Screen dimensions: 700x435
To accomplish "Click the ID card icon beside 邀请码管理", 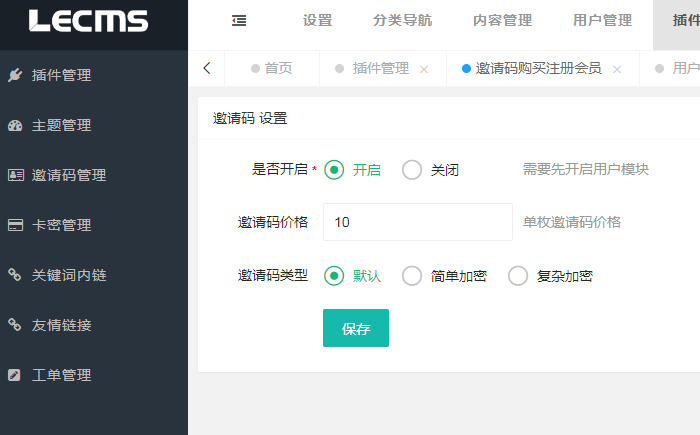I will [14, 175].
